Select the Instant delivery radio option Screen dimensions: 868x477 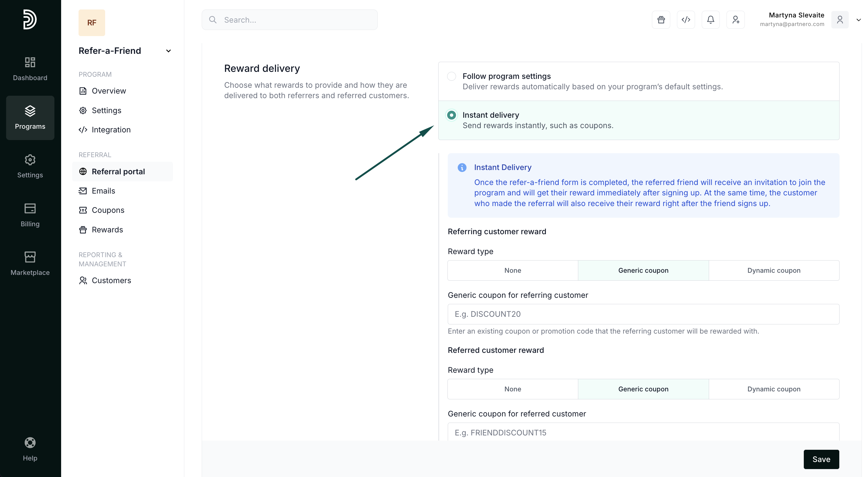(451, 115)
